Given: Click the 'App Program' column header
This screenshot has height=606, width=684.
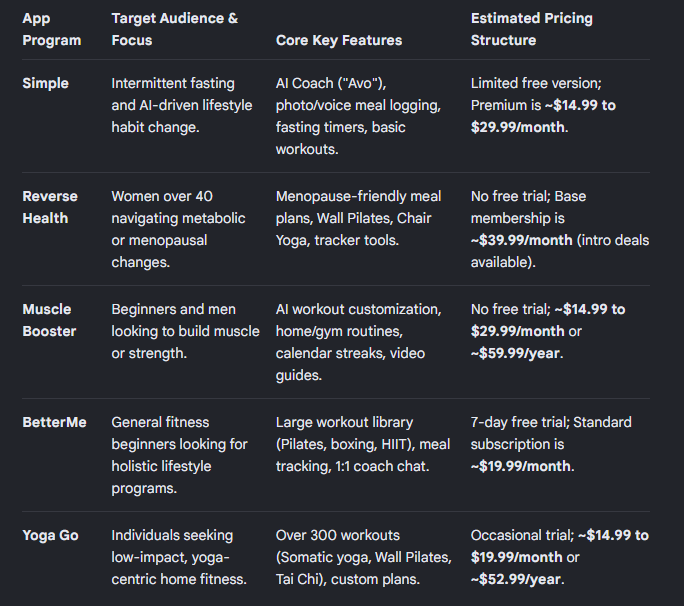Looking at the screenshot, I should (x=51, y=29).
